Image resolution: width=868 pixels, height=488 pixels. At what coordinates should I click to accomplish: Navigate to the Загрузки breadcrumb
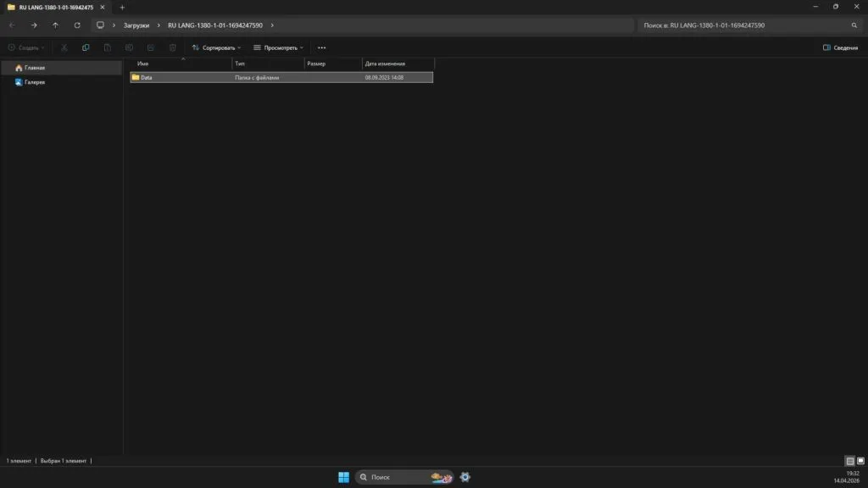[136, 25]
